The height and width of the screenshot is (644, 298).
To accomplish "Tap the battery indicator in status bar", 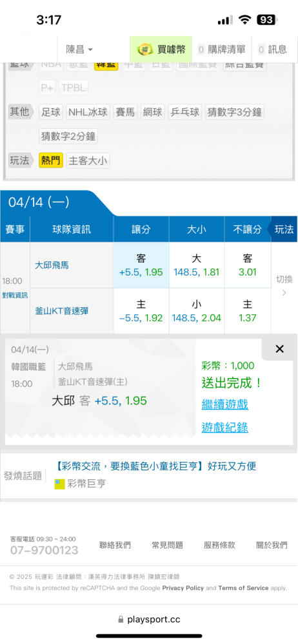I will 267,20.
